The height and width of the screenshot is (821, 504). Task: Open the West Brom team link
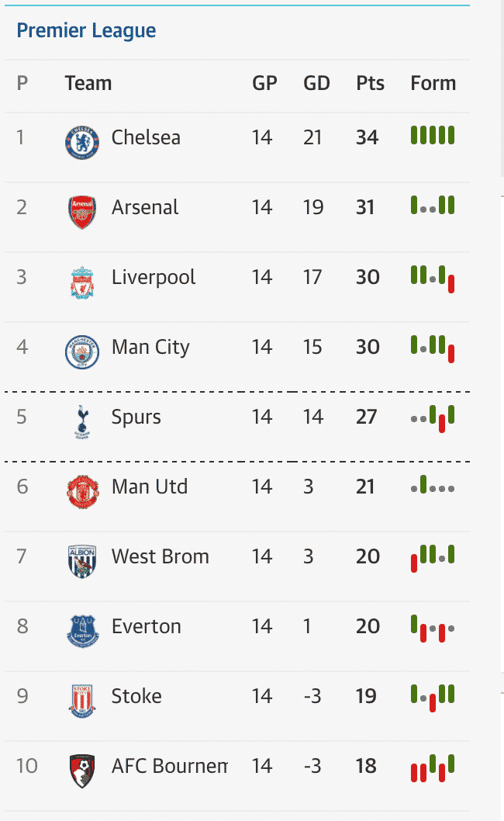pyautogui.click(x=160, y=556)
